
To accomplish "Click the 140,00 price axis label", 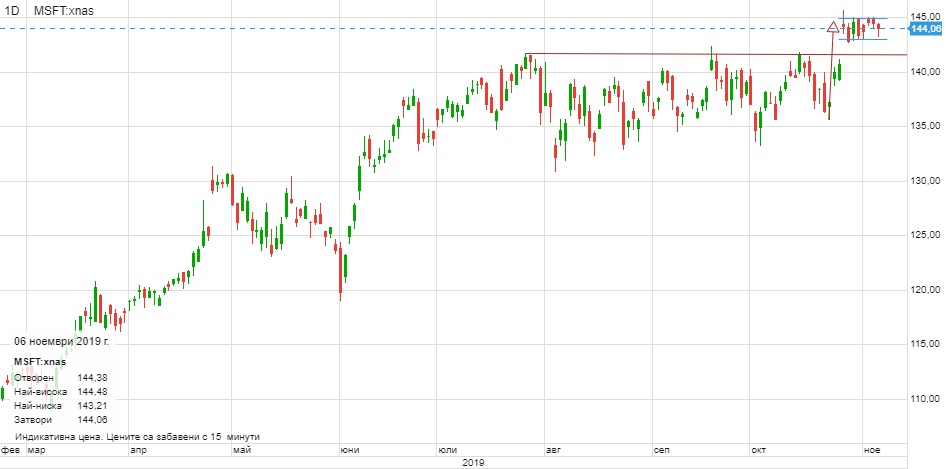I will point(925,72).
